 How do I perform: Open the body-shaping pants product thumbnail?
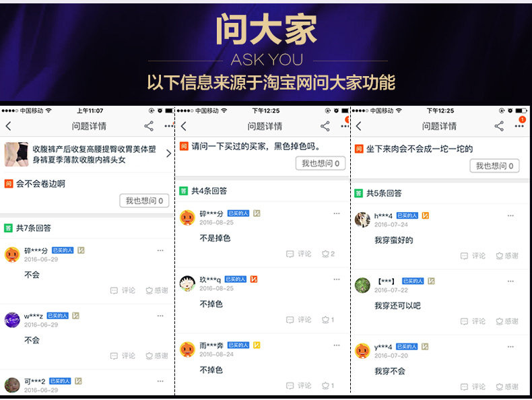pyautogui.click(x=17, y=154)
